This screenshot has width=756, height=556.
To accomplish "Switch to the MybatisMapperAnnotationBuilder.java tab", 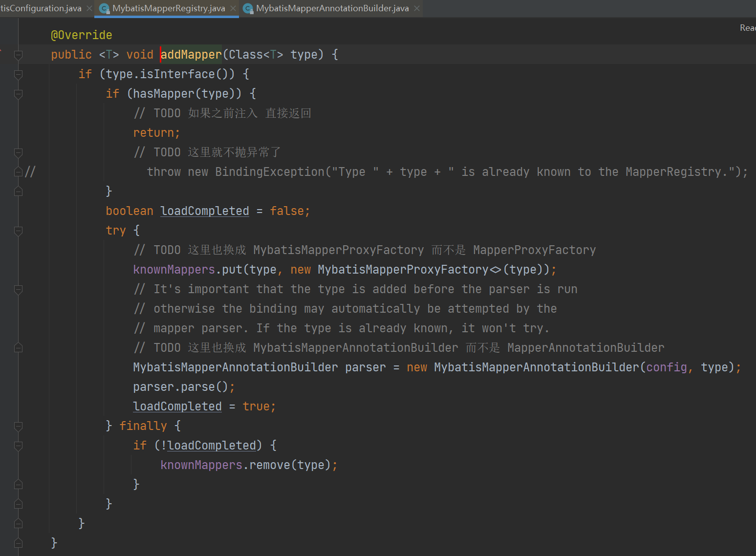I will pyautogui.click(x=332, y=8).
